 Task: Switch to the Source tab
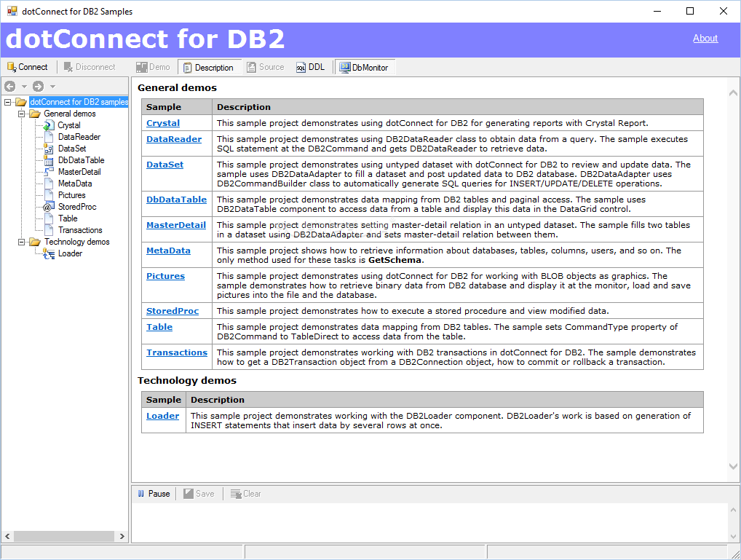266,67
